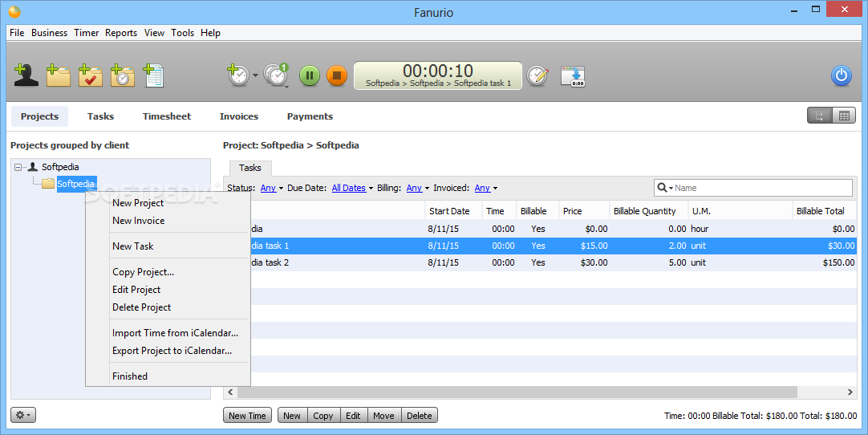Switch to the Timesheet tab
The height and width of the screenshot is (435, 868).
coord(167,116)
